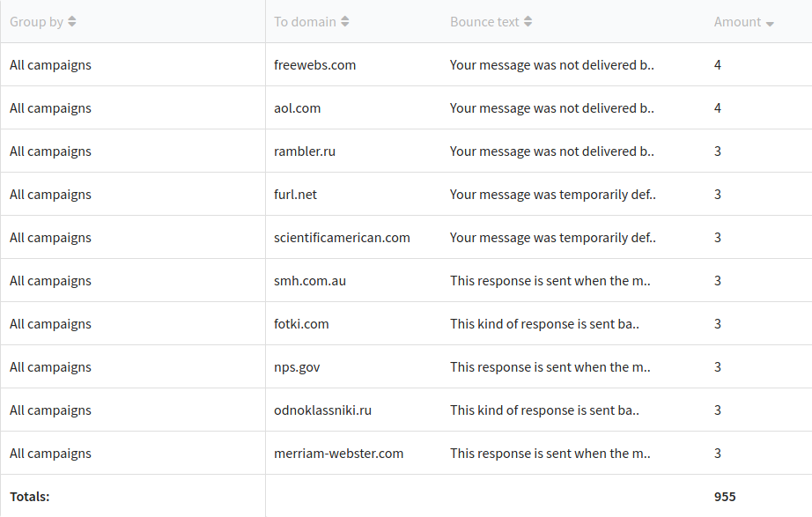Click the Amount column header text
The width and height of the screenshot is (812, 517).
pyautogui.click(x=737, y=22)
